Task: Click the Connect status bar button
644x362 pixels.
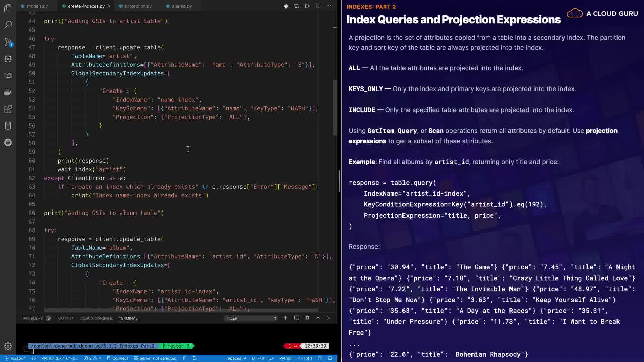Action: click(x=117, y=358)
